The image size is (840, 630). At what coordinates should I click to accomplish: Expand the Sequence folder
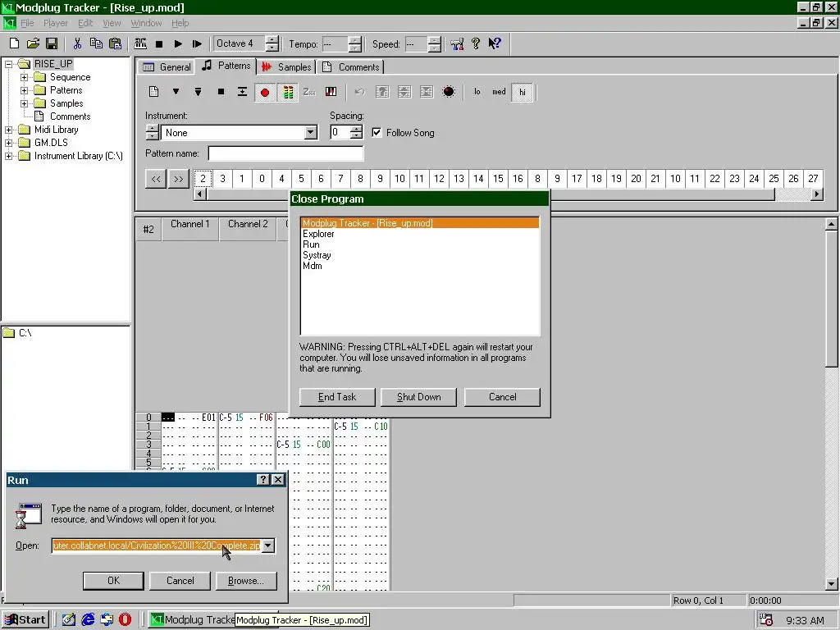(x=24, y=77)
